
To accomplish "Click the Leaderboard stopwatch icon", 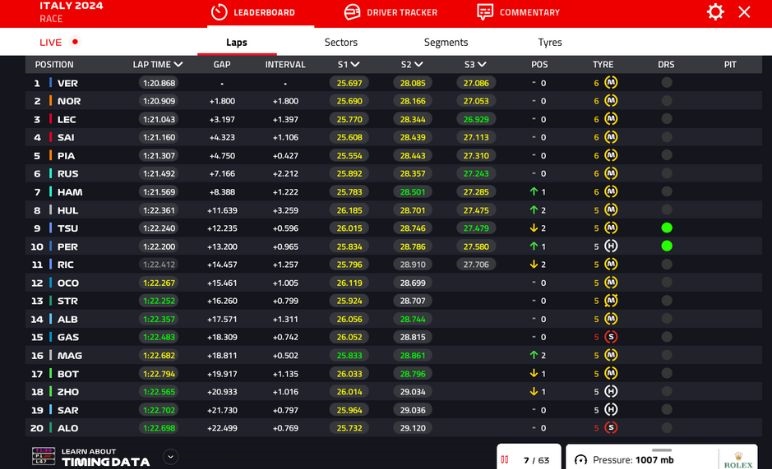I will 219,12.
